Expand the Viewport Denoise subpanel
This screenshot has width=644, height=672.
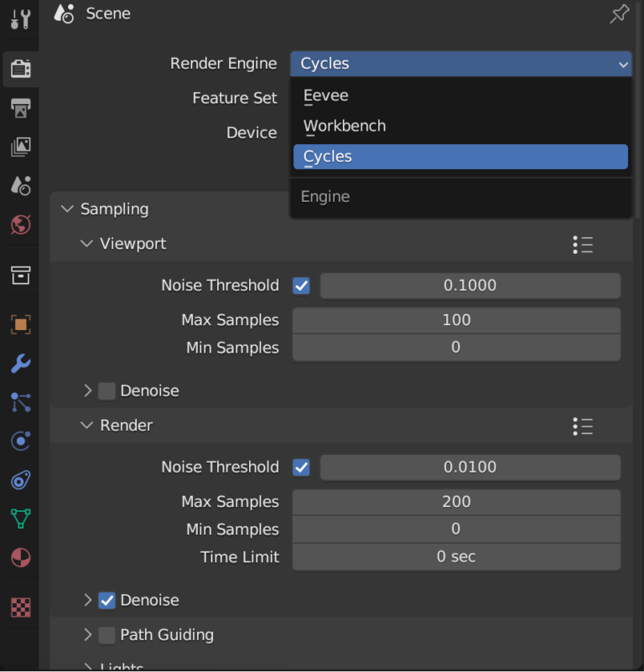pos(87,390)
